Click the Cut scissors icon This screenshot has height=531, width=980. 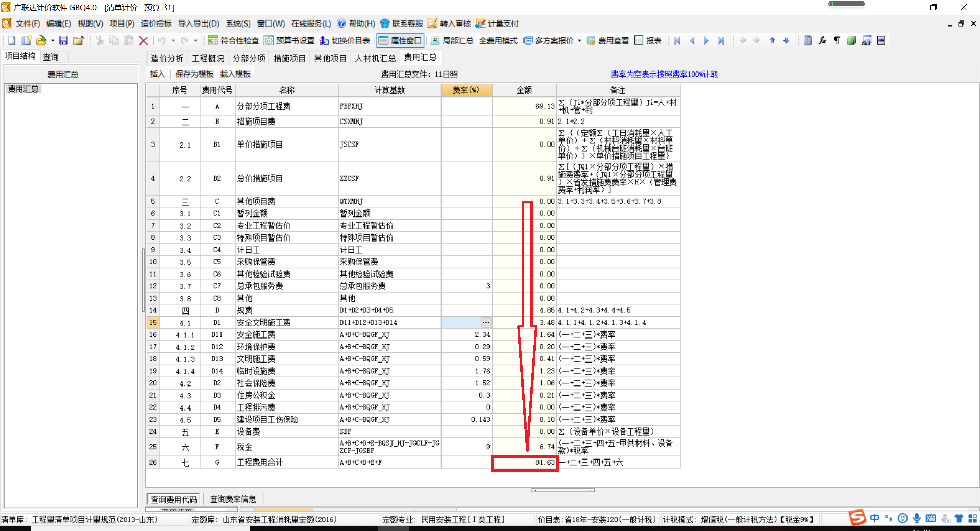pos(100,40)
